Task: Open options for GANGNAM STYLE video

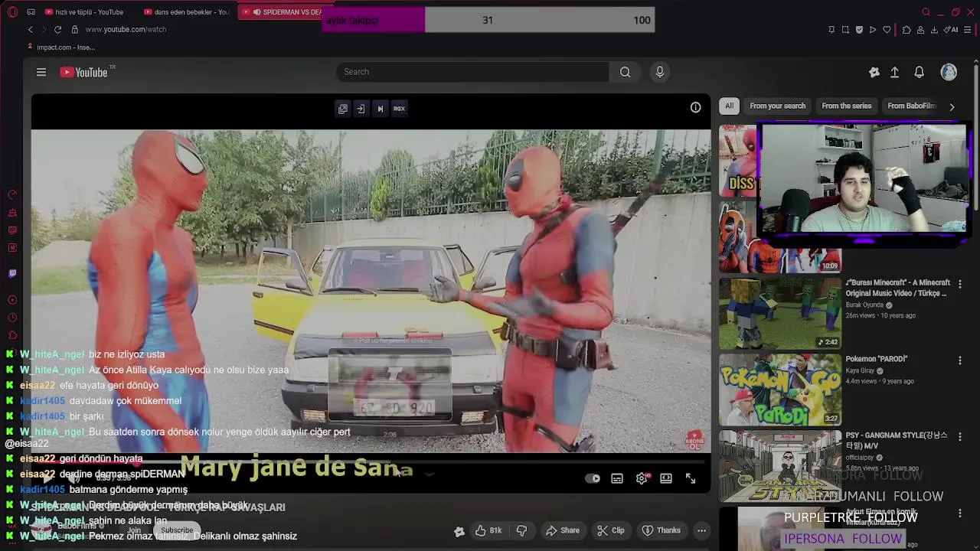Action: [x=959, y=436]
